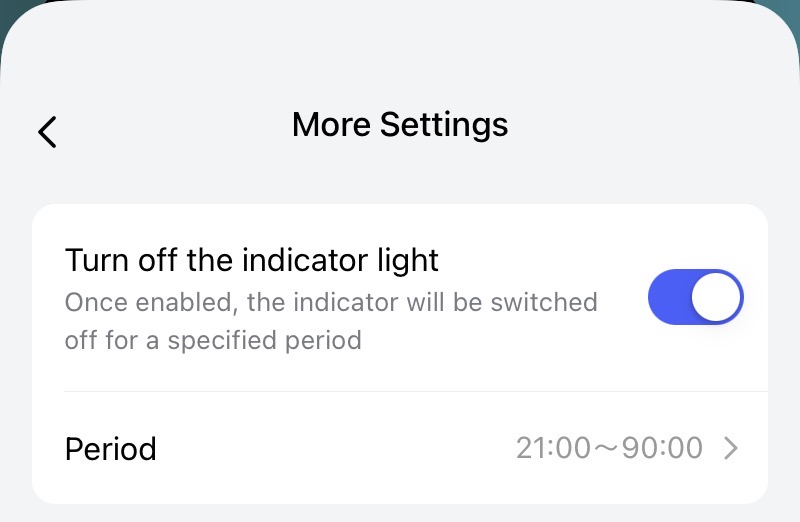Click the 21:00~90:00 period value
This screenshot has width=800, height=522.
tap(609, 448)
